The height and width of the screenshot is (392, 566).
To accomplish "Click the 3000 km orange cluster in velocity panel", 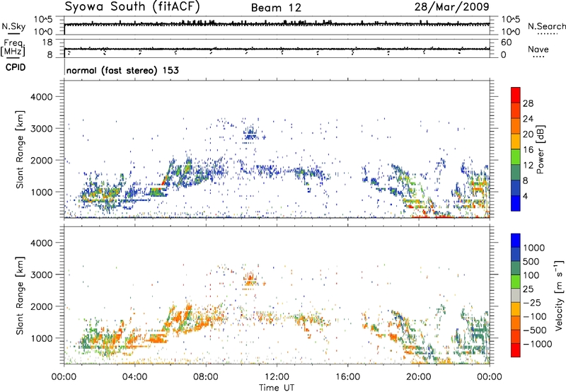I will (x=250, y=279).
